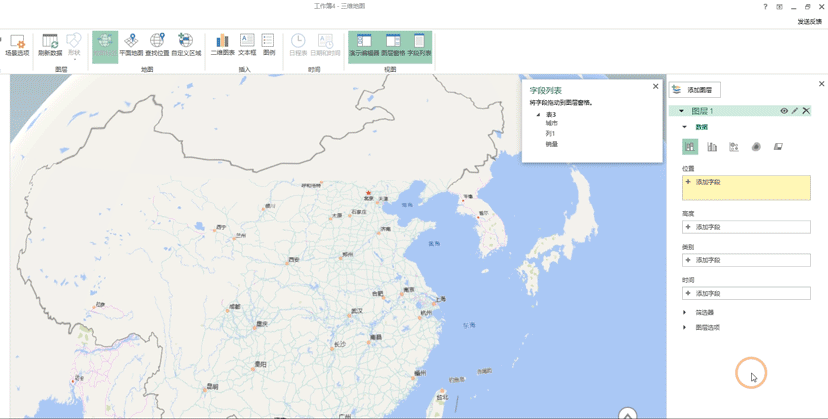
Task: Insert a 二维图表 2D chart
Action: 222,45
